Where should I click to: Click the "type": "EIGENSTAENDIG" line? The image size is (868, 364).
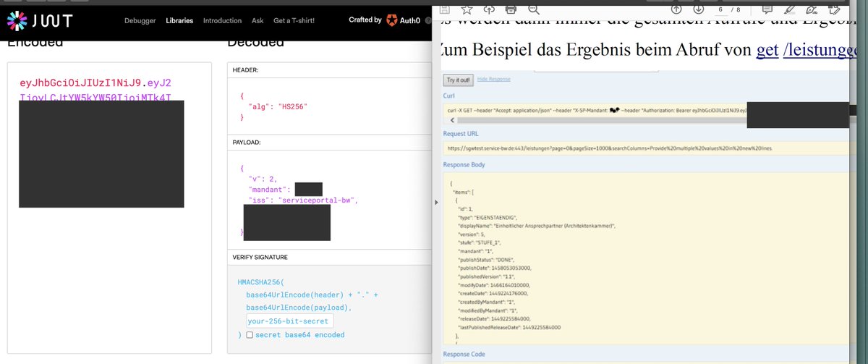[488, 216]
